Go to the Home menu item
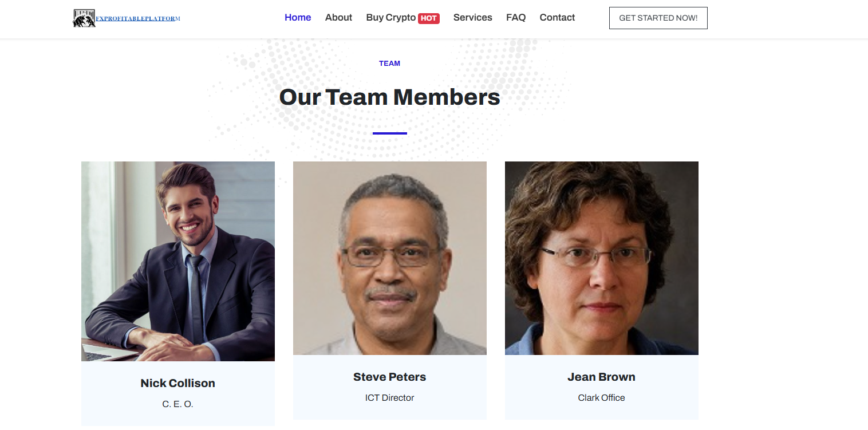 pos(298,18)
